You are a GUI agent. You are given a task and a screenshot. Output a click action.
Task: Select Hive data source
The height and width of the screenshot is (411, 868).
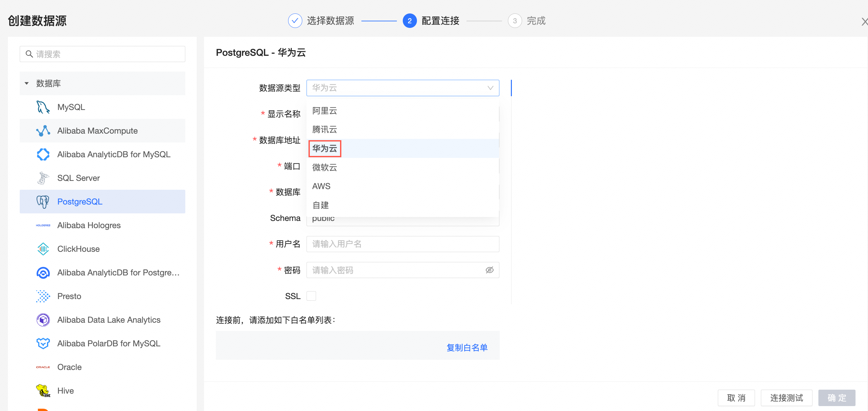point(103,390)
